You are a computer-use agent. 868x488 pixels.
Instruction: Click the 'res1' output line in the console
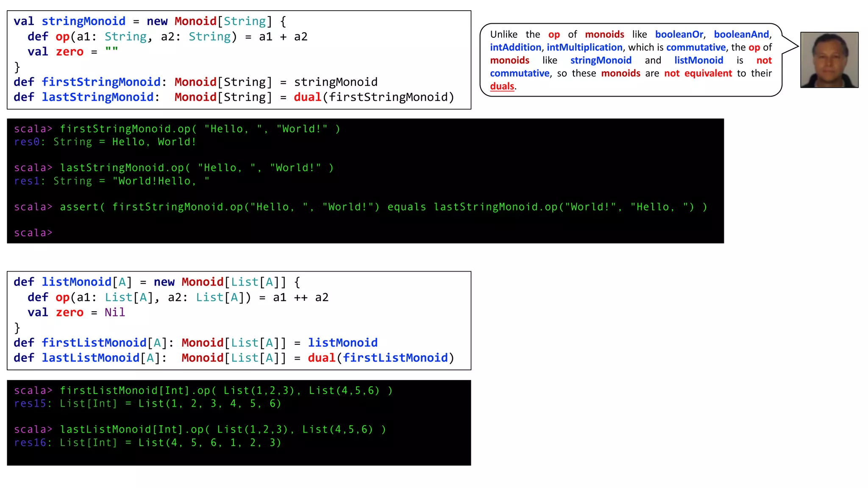(x=112, y=181)
